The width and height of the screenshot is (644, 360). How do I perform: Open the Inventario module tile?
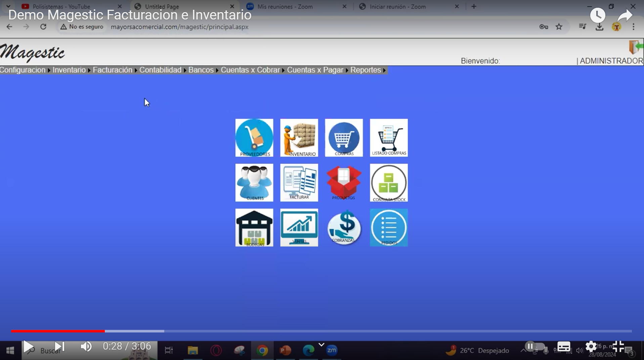click(299, 137)
